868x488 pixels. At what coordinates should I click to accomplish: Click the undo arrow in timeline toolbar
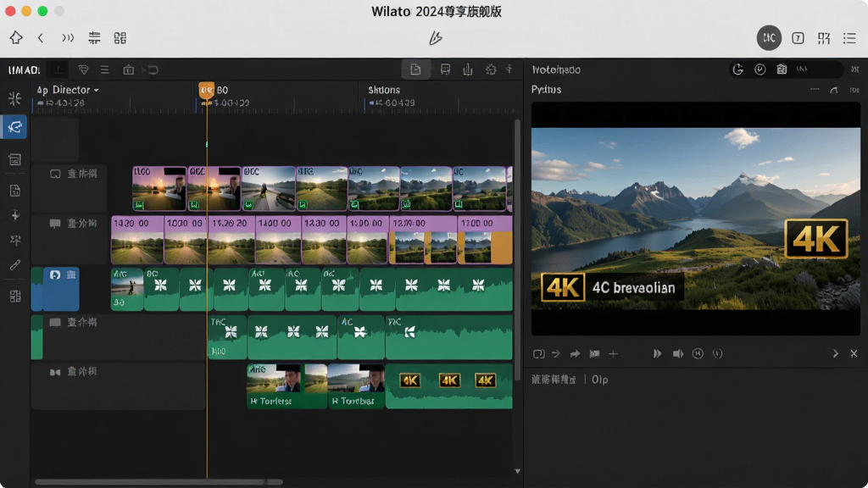[153, 69]
